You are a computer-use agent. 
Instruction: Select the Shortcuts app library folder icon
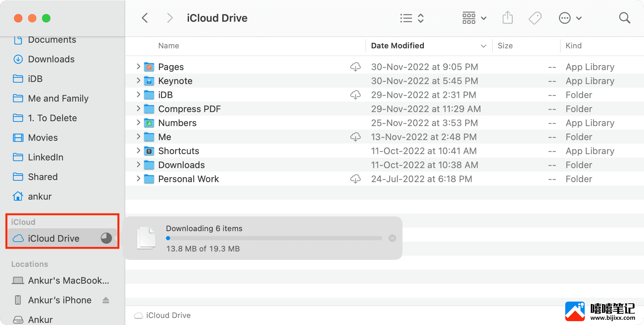pos(149,151)
